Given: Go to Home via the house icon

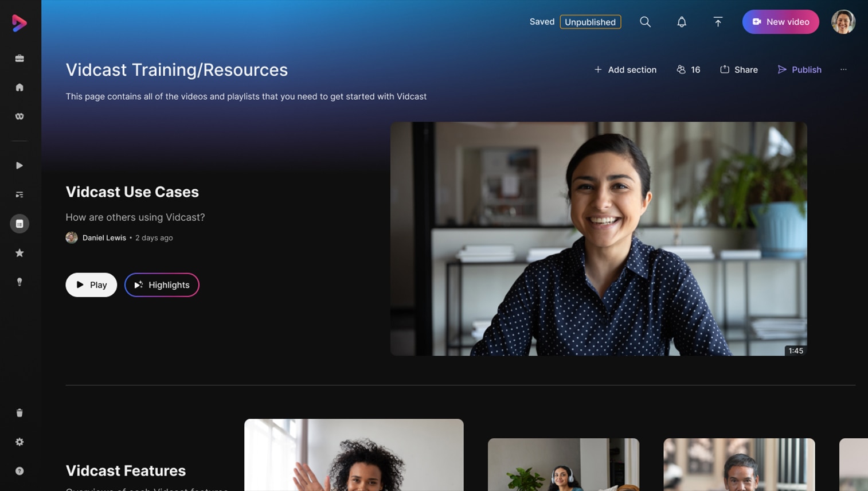Looking at the screenshot, I should tap(19, 87).
